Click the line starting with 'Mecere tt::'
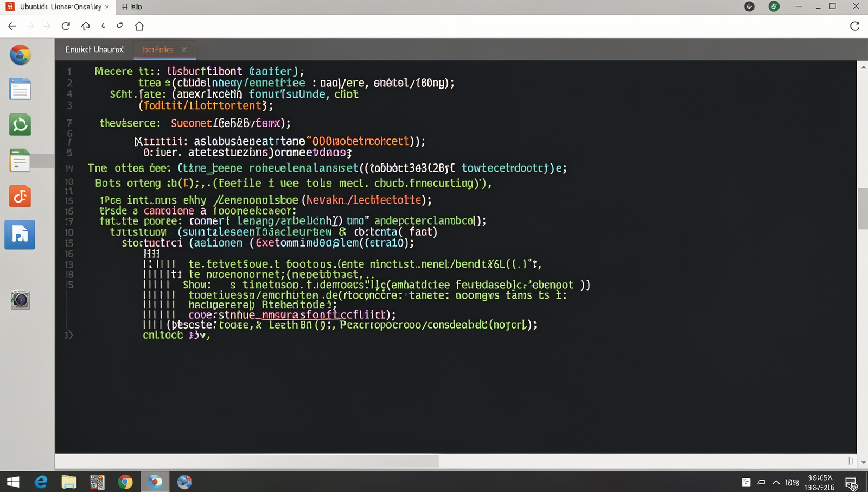868x492 pixels. tap(199, 71)
